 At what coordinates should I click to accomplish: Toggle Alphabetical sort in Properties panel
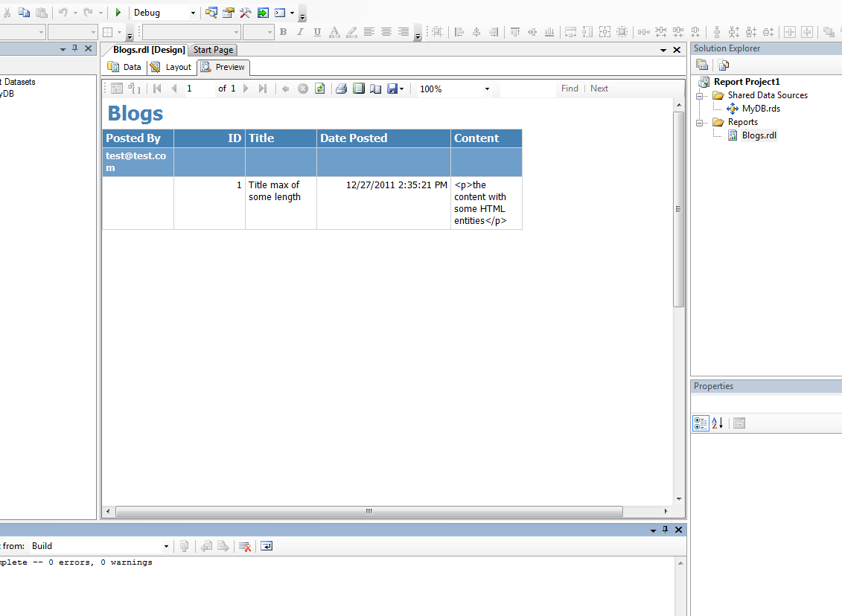(718, 423)
